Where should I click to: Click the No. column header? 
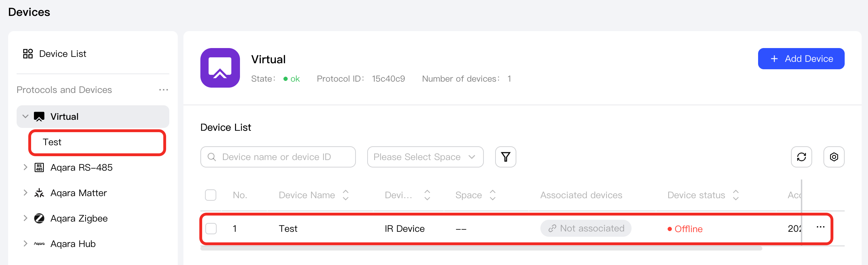tap(240, 195)
